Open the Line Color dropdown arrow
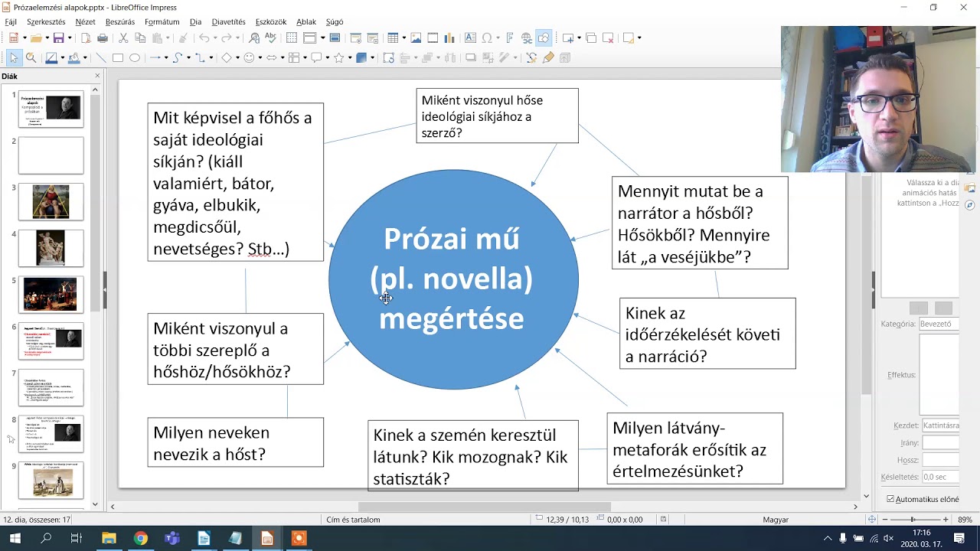 (63, 57)
